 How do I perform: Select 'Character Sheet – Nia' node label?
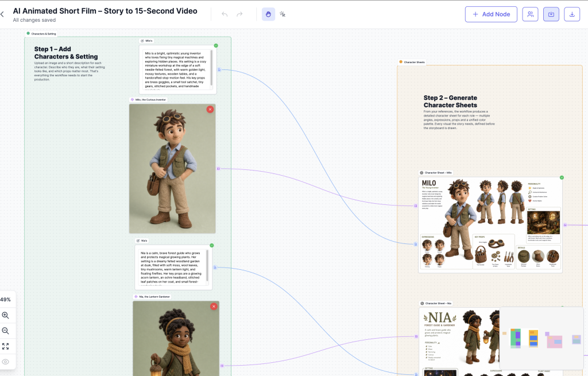pyautogui.click(x=436, y=303)
